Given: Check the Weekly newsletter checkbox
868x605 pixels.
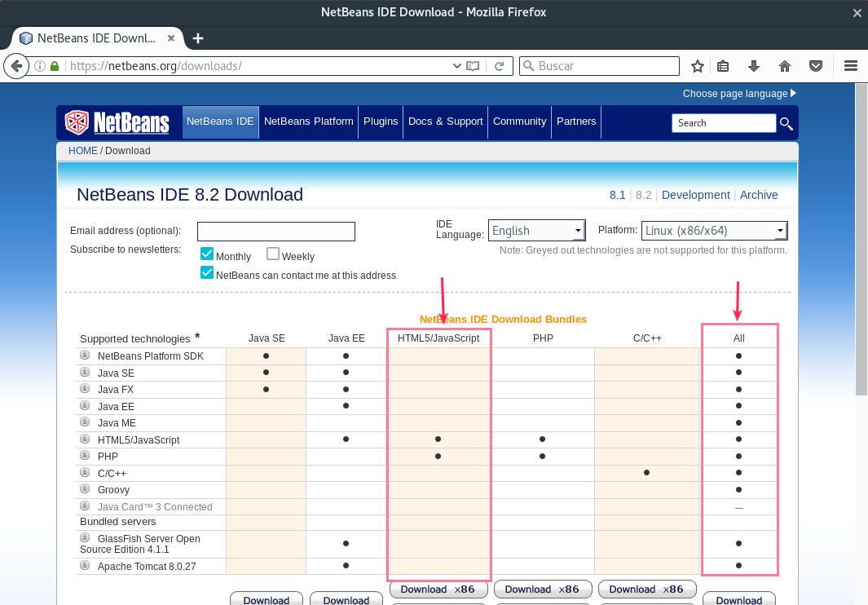Looking at the screenshot, I should point(273,254).
